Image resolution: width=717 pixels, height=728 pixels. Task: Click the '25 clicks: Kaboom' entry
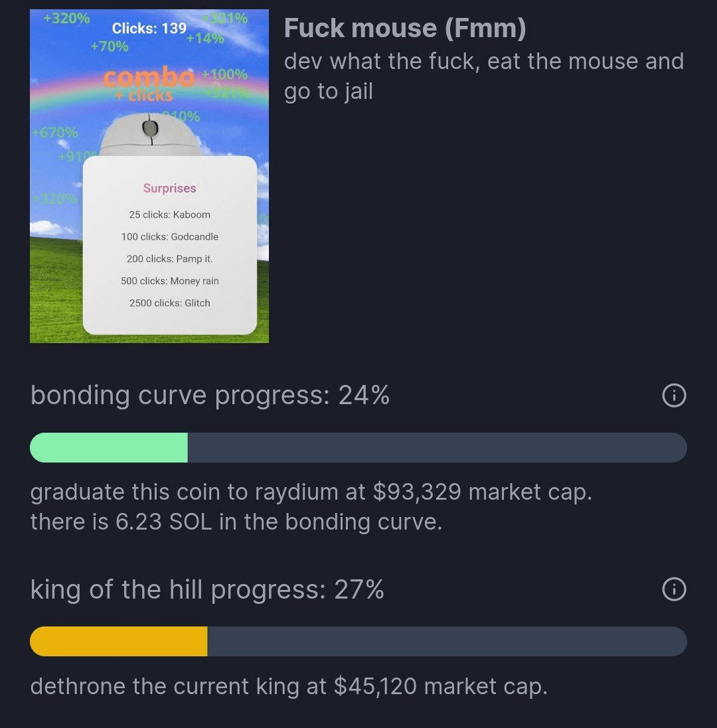(x=169, y=215)
